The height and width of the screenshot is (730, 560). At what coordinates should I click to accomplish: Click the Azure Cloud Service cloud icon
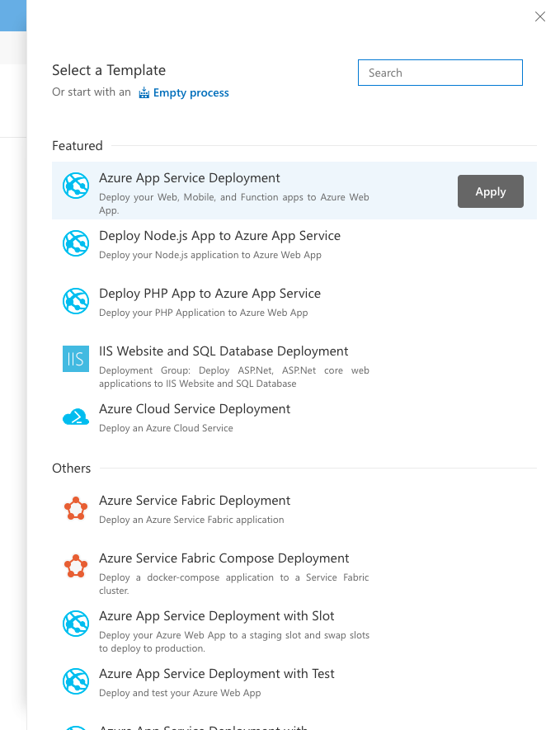[76, 417]
